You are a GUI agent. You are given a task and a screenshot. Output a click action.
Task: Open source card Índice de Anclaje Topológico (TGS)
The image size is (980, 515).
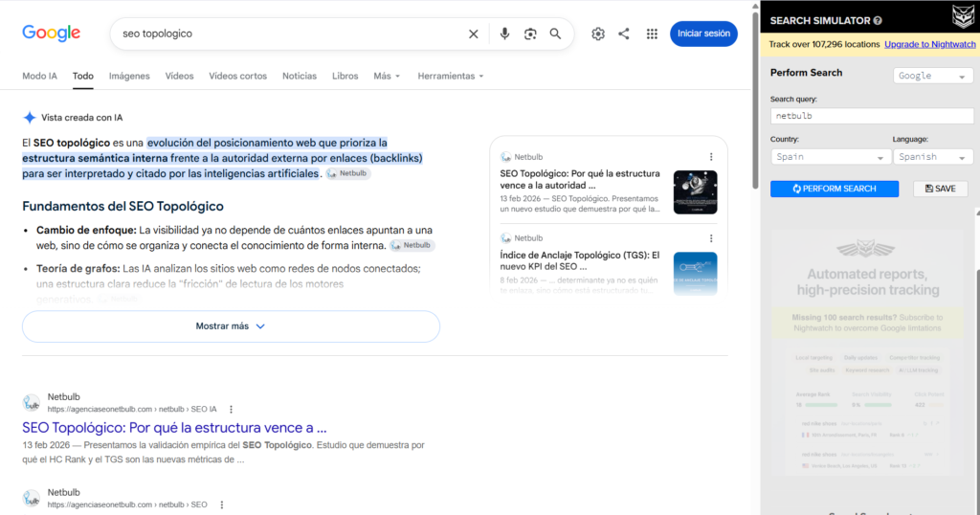[x=579, y=260]
